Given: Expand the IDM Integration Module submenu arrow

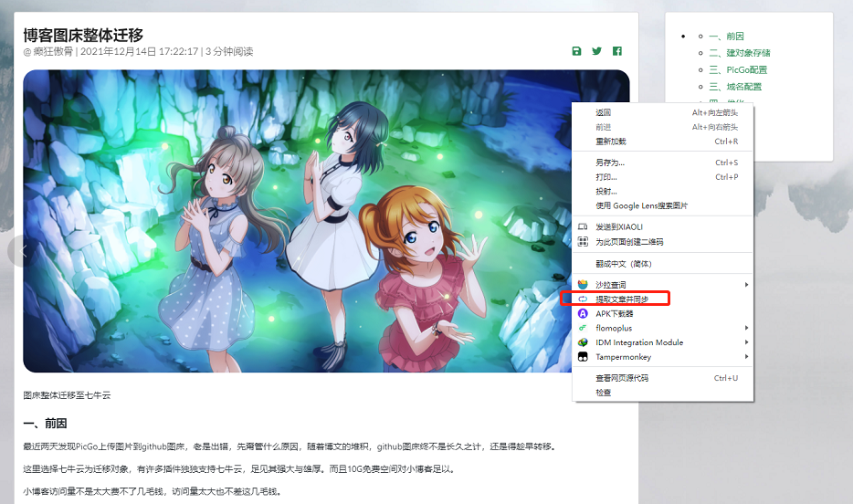Looking at the screenshot, I should point(746,342).
